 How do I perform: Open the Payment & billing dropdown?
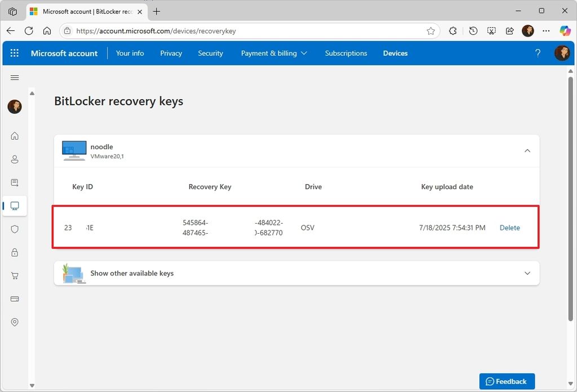tap(274, 53)
